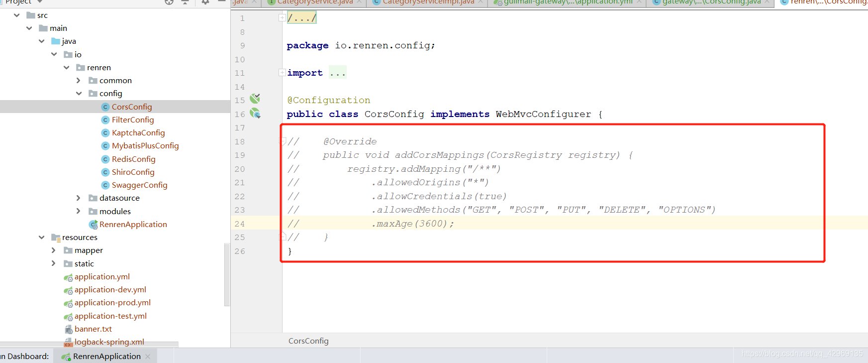Click fold end marker at line 25

[x=283, y=236]
